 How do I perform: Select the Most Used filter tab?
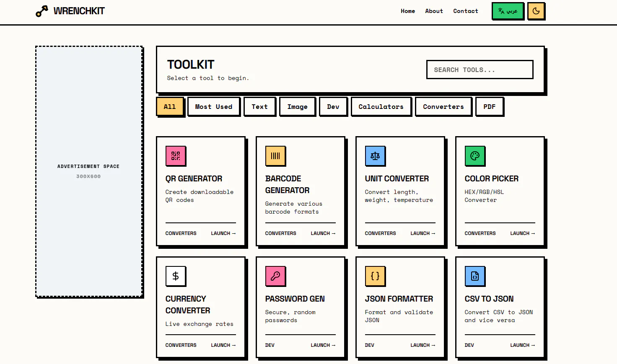point(214,106)
